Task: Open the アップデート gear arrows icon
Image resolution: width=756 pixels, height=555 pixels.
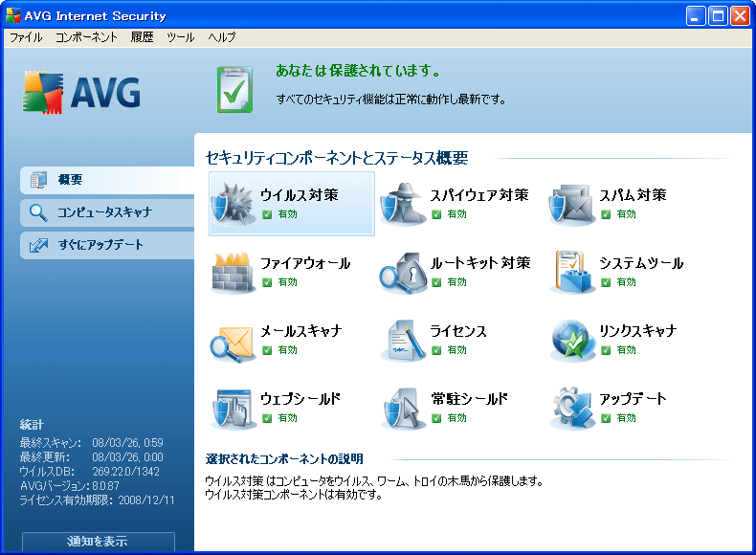Action: (572, 408)
